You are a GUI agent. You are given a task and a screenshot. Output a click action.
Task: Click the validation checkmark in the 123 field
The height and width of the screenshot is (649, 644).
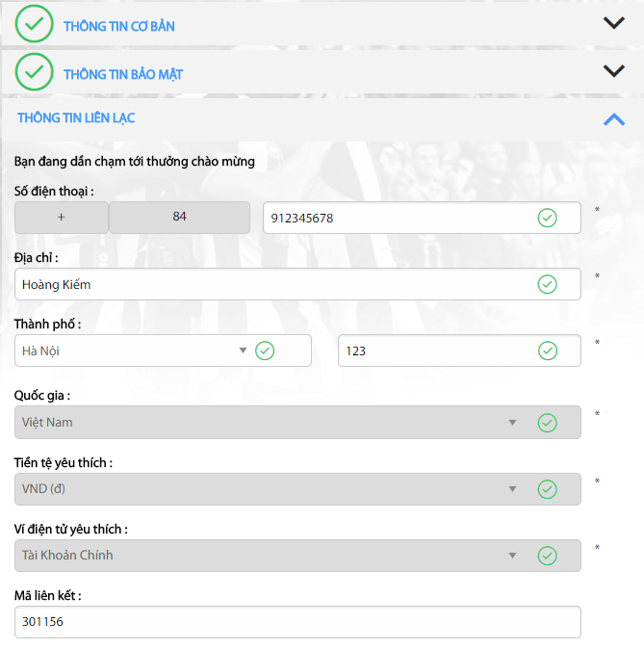click(547, 350)
